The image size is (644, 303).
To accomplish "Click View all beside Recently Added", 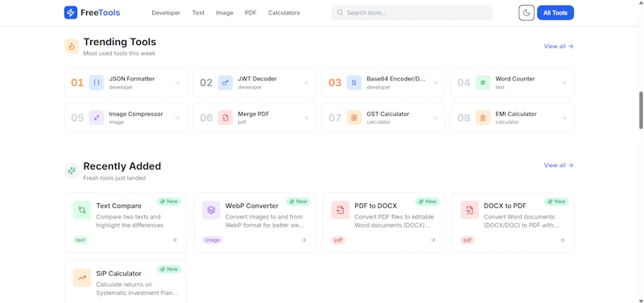I will (x=559, y=166).
